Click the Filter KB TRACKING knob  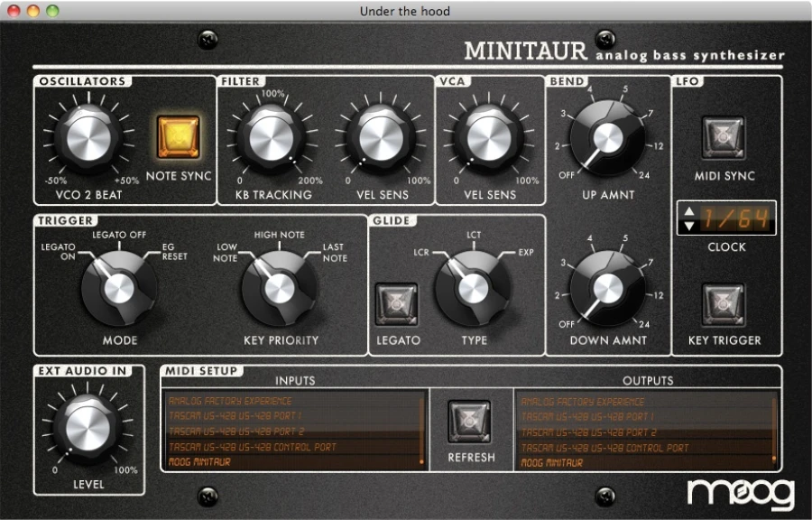click(272, 138)
